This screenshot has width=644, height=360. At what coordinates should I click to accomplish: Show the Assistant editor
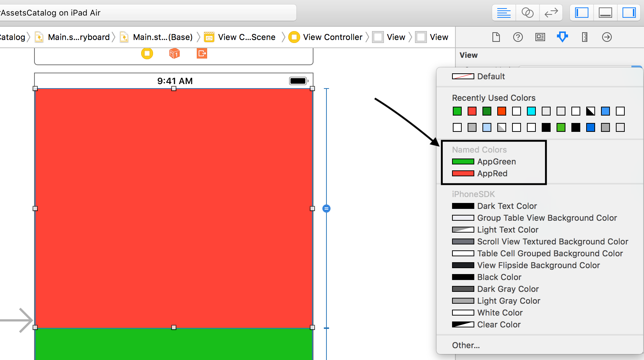pos(527,13)
